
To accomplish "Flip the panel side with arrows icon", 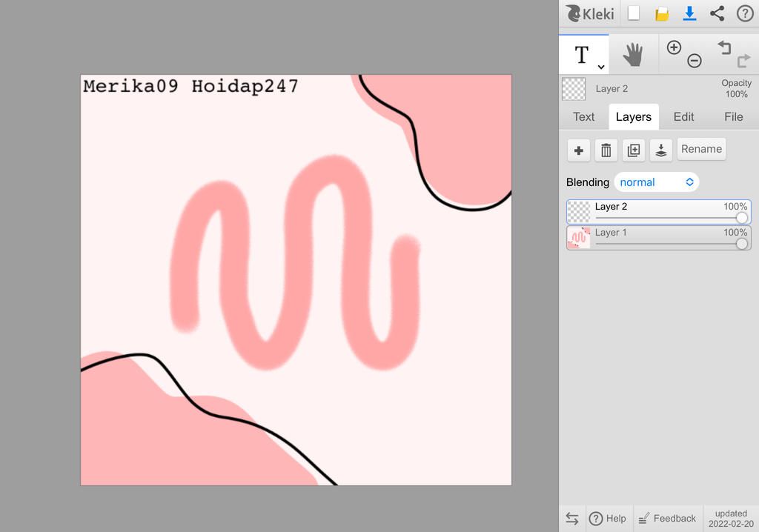I will click(572, 519).
